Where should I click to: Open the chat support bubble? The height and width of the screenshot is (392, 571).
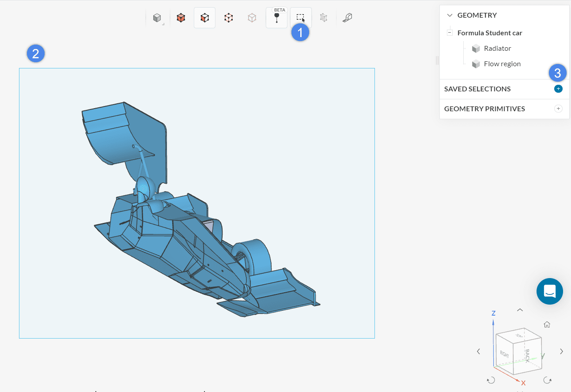coord(549,291)
